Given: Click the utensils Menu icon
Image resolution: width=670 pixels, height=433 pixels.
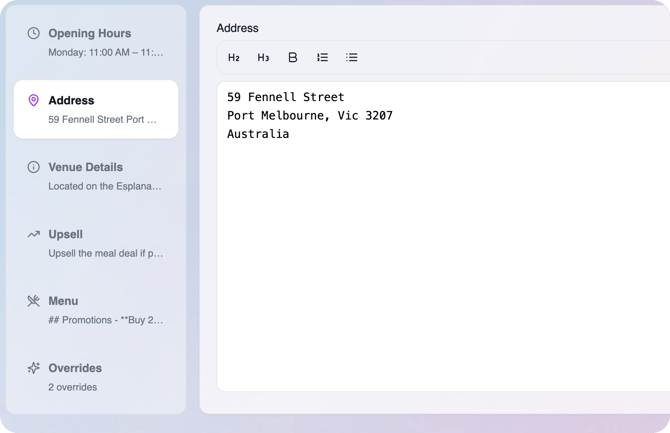Looking at the screenshot, I should (x=33, y=301).
